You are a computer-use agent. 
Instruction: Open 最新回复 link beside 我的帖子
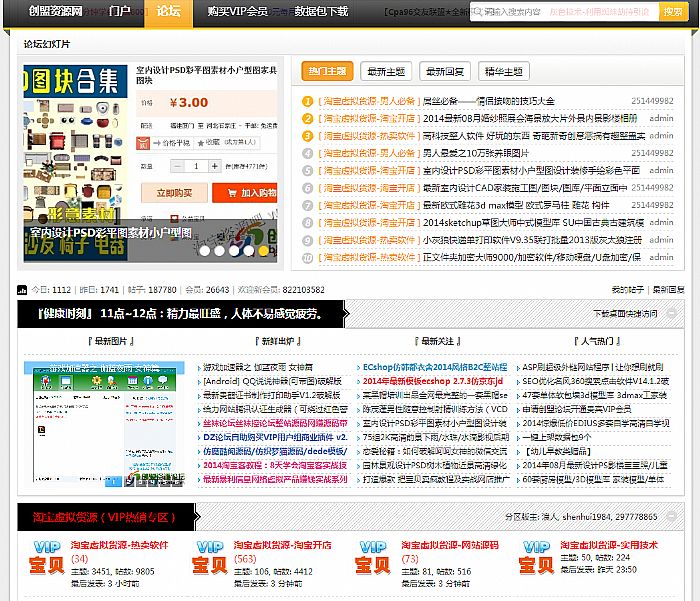pyautogui.click(x=668, y=290)
